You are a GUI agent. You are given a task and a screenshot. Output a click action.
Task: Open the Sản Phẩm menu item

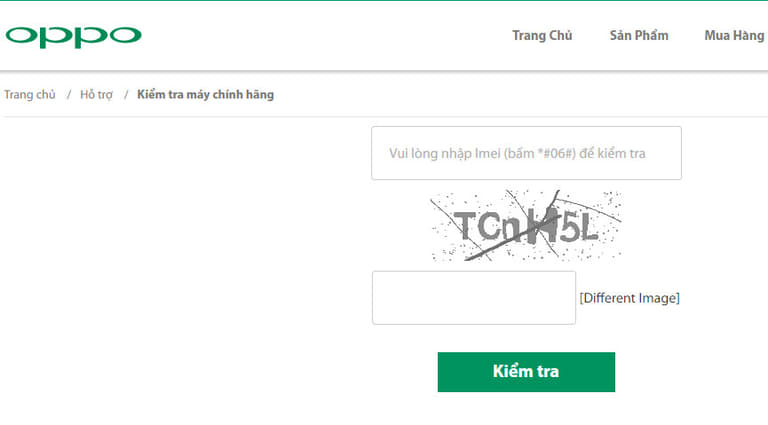(x=639, y=36)
